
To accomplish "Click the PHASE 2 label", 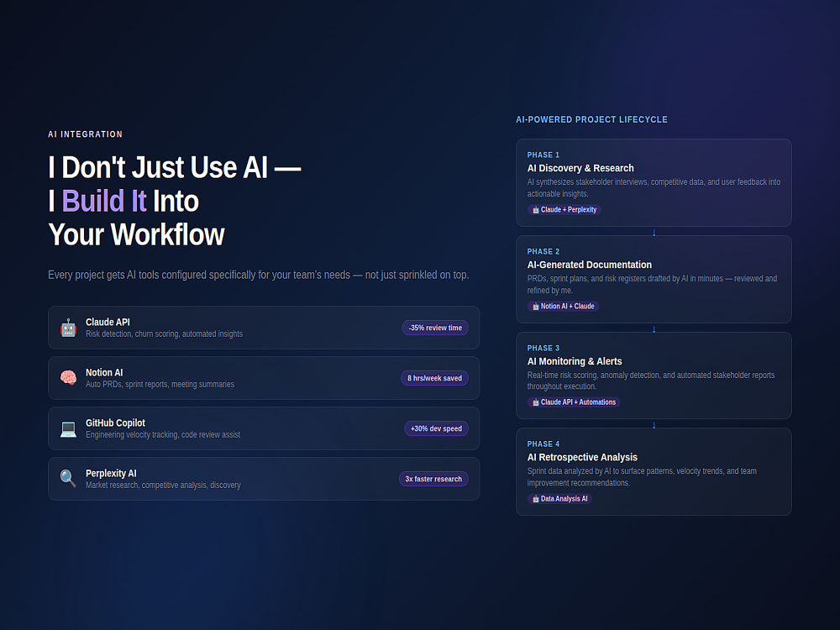I will (543, 251).
